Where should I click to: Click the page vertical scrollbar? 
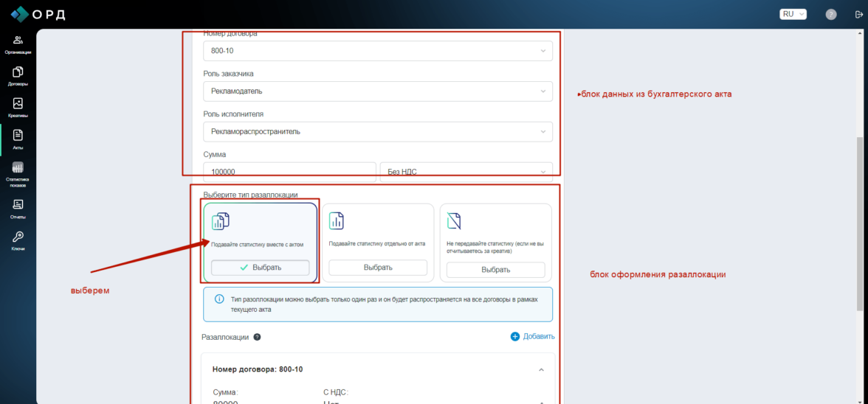pos(860,223)
